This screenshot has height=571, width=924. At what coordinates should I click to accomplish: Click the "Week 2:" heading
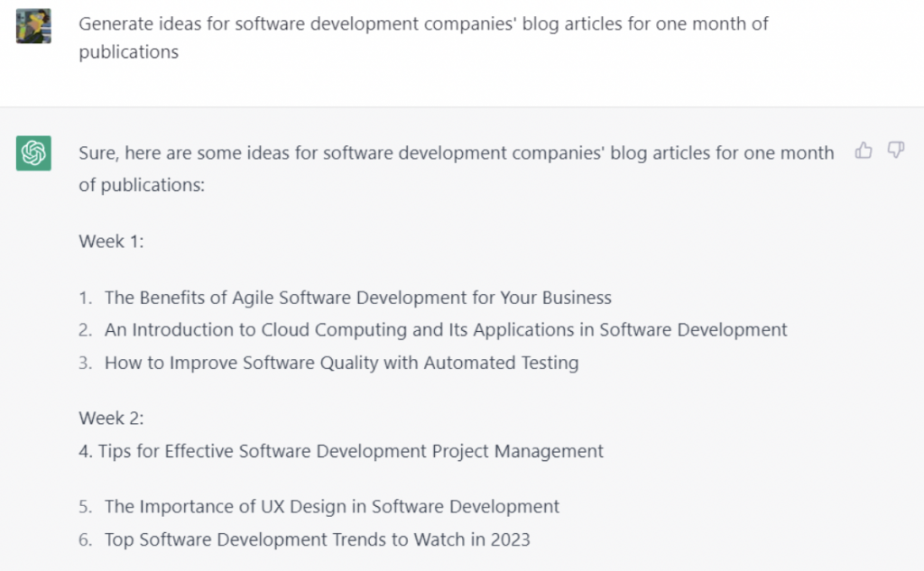click(x=111, y=418)
